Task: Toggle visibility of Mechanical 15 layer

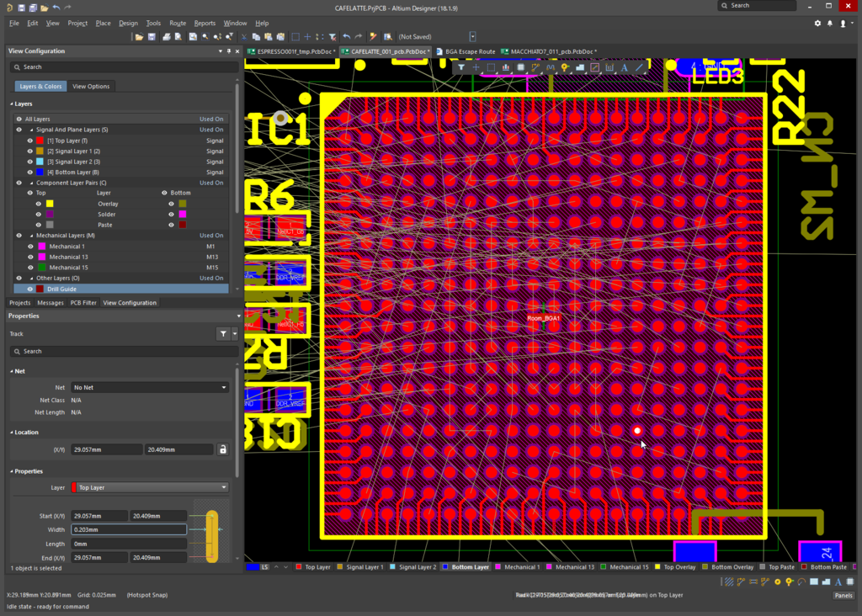Action: (x=30, y=268)
